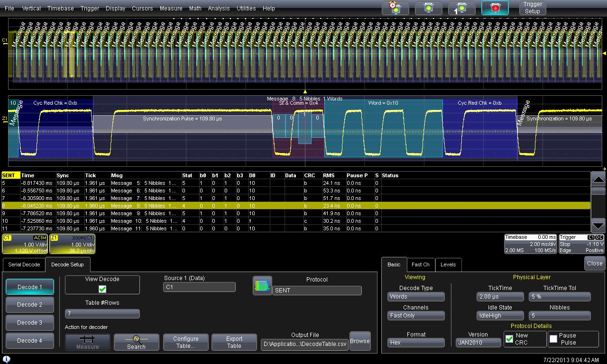
Task: Start Auto trigger mode with clock icon
Action: (x=395, y=8)
